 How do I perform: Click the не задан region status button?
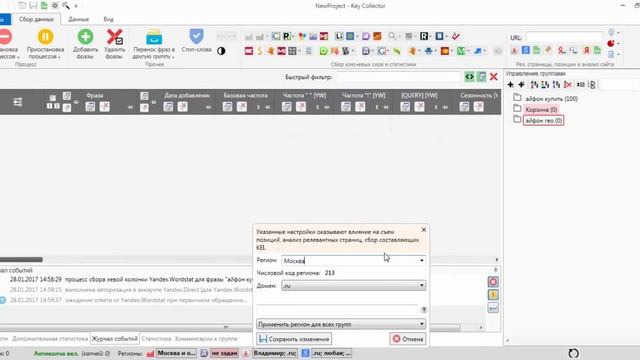tap(224, 353)
